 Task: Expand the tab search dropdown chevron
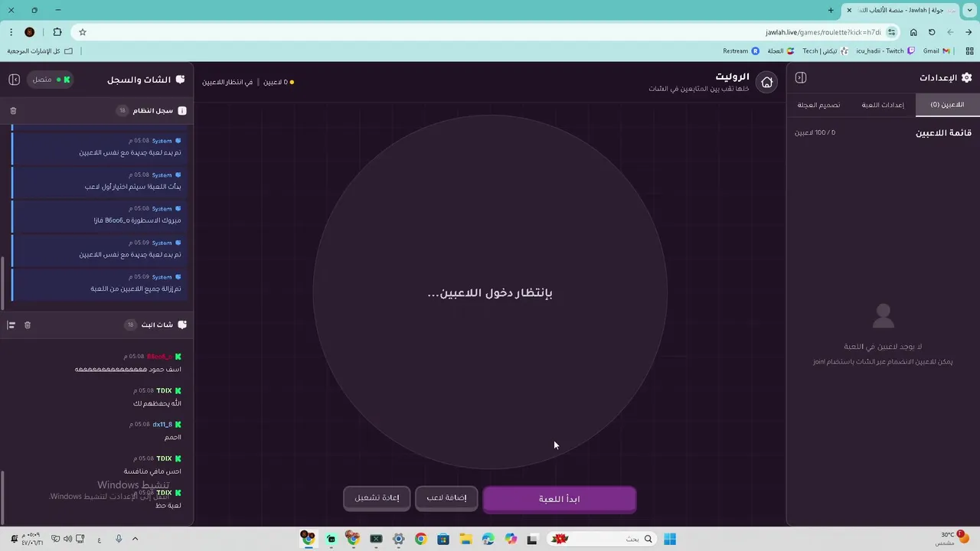click(x=972, y=10)
